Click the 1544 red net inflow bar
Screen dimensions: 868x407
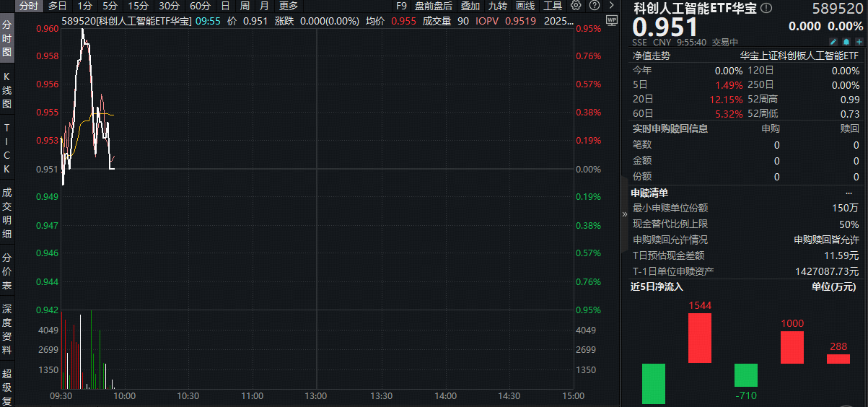pyautogui.click(x=700, y=338)
